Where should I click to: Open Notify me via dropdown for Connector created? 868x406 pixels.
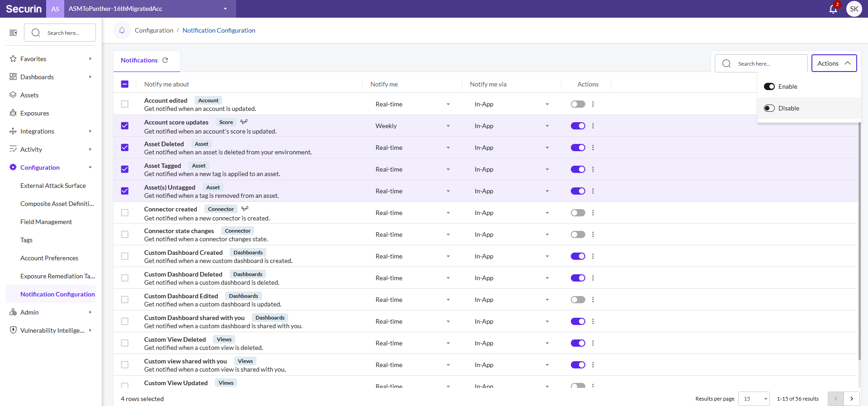point(512,213)
